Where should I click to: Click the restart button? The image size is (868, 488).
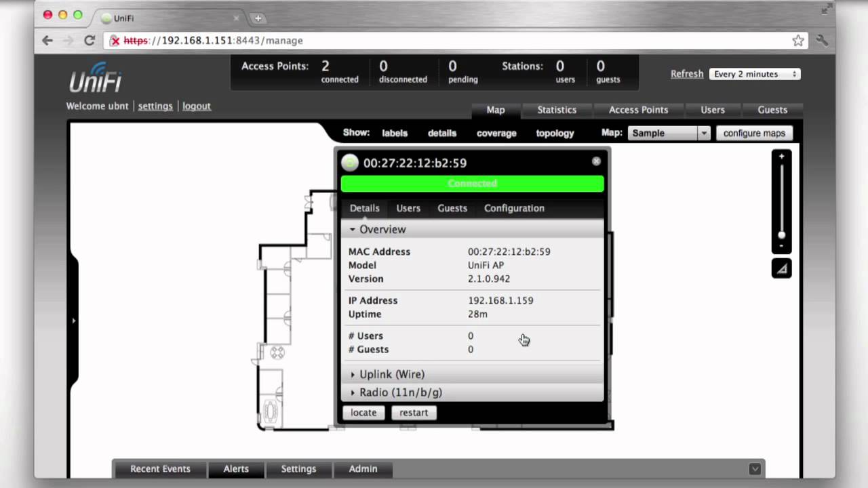(x=414, y=412)
